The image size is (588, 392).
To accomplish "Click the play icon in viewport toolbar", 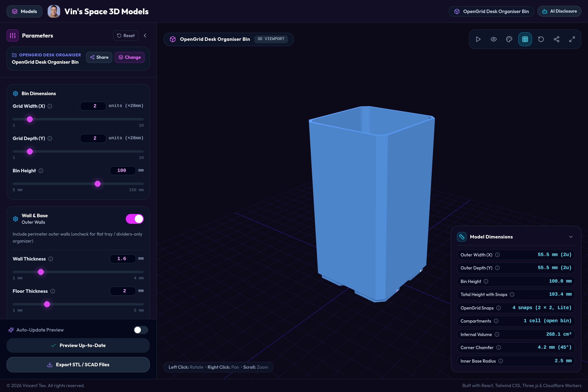I will 478,39.
